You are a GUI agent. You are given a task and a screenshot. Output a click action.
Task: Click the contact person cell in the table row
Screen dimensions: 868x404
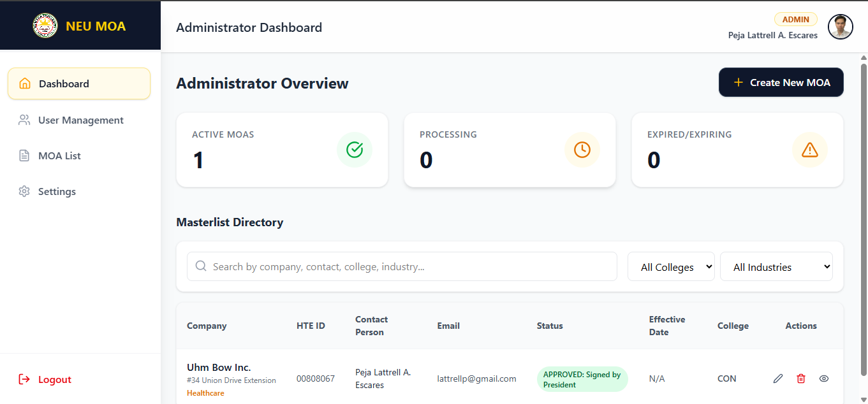pyautogui.click(x=383, y=379)
